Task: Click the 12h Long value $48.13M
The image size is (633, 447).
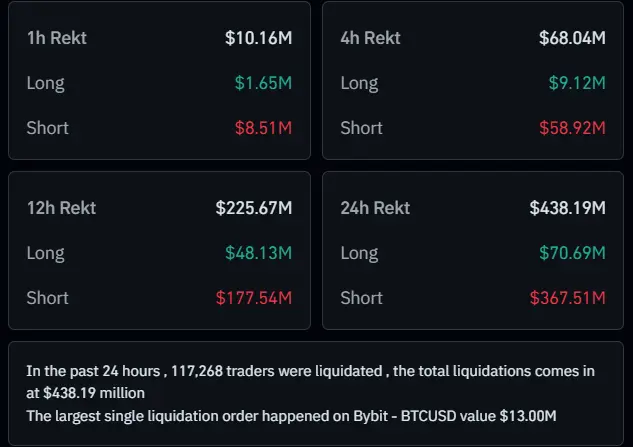Action: point(258,253)
